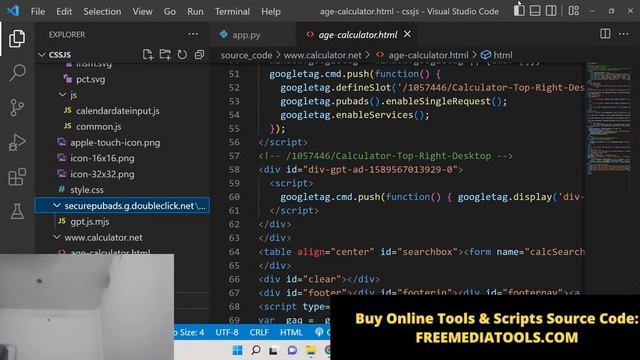Open Task View on taskbar

[x=273, y=350]
